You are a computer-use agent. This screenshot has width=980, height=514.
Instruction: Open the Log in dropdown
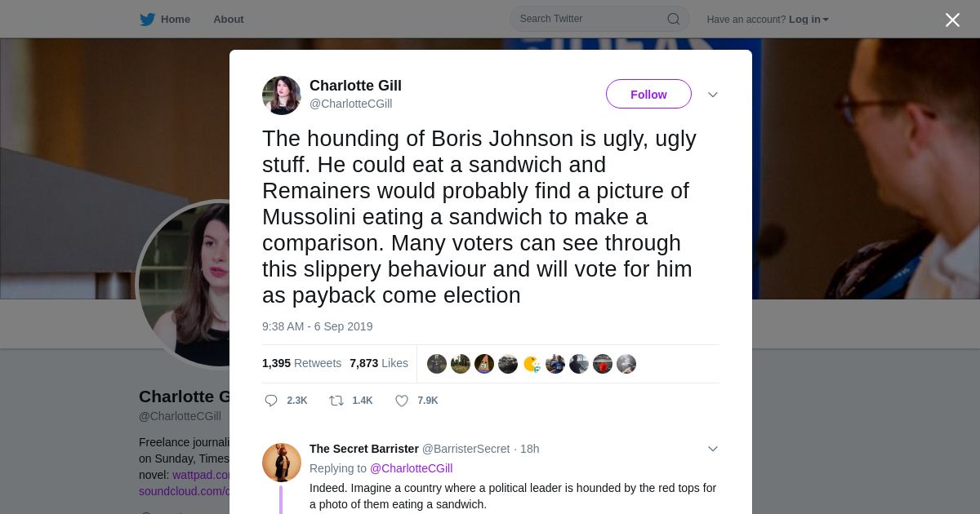click(x=808, y=20)
